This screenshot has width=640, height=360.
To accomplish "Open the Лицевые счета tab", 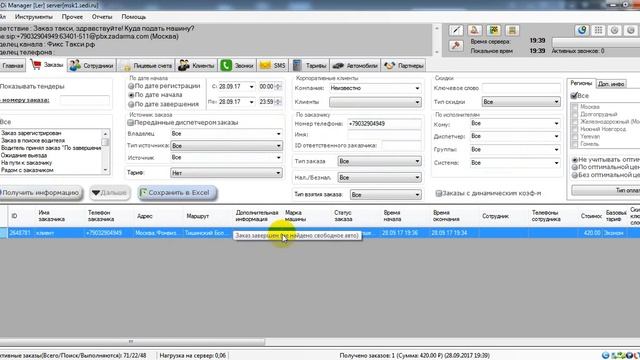I will pyautogui.click(x=147, y=65).
